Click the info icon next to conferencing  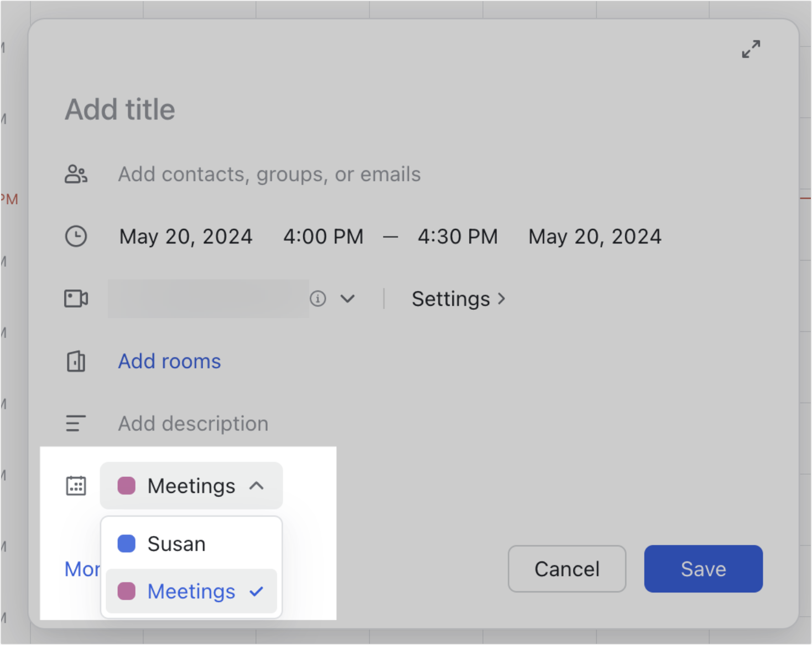pos(318,299)
